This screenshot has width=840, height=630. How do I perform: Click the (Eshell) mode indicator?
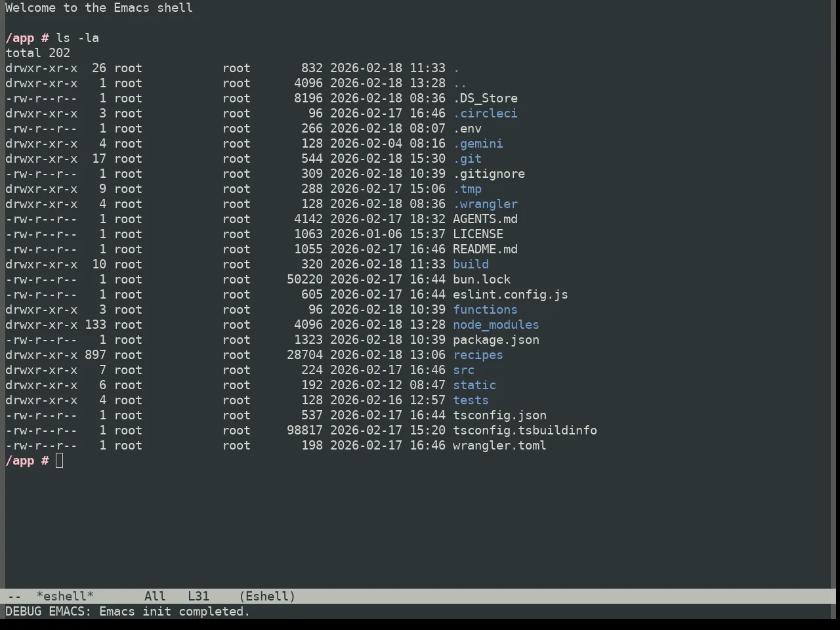[x=267, y=597]
